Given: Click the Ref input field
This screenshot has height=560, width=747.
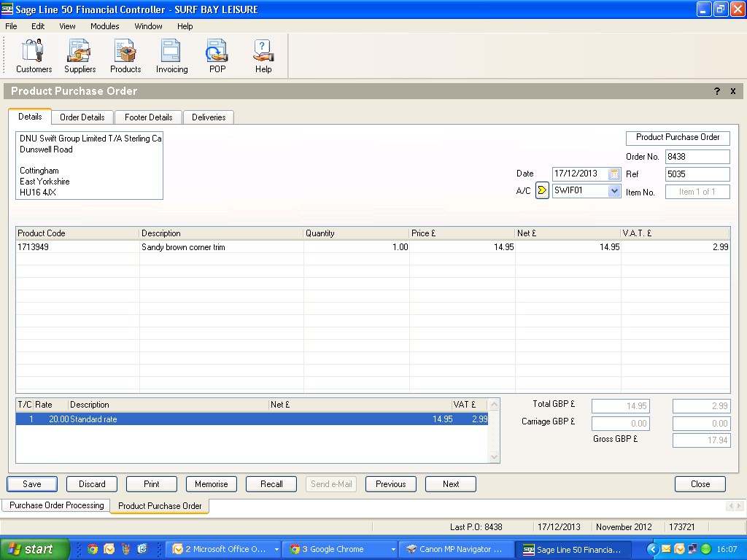Looking at the screenshot, I should (x=697, y=174).
